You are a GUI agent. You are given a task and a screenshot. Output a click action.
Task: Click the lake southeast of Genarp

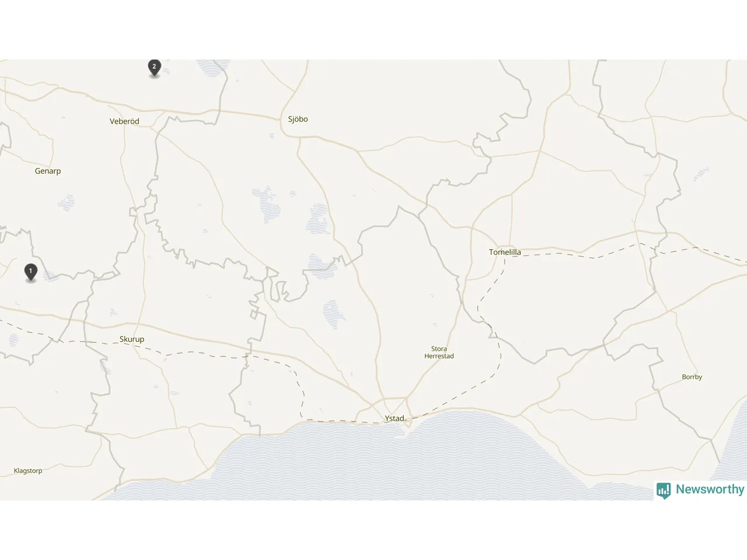tap(67, 203)
